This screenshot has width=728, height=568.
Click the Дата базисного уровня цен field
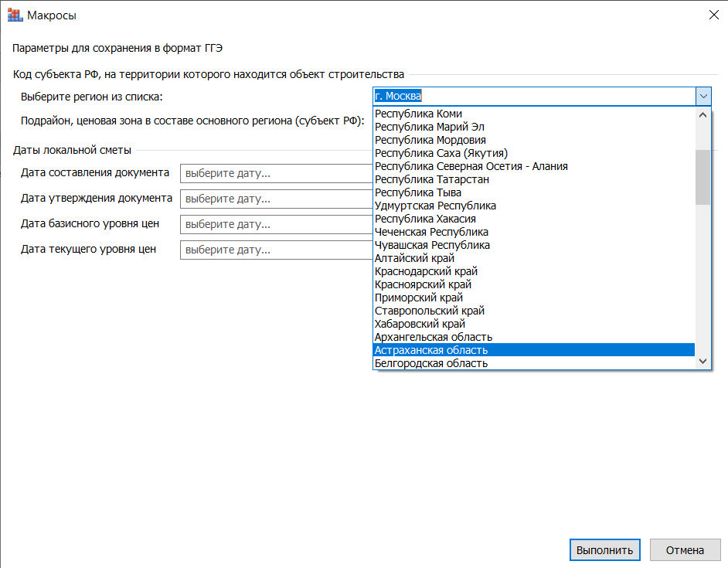tap(275, 225)
